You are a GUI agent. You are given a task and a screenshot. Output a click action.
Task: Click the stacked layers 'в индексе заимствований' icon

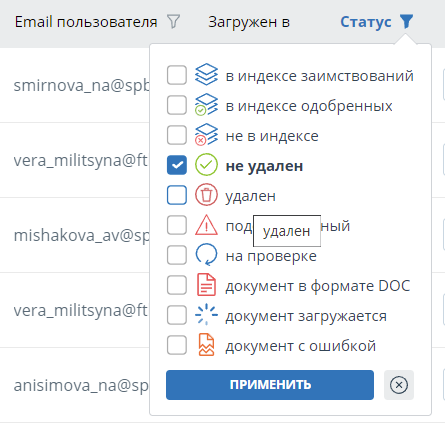pos(206,74)
